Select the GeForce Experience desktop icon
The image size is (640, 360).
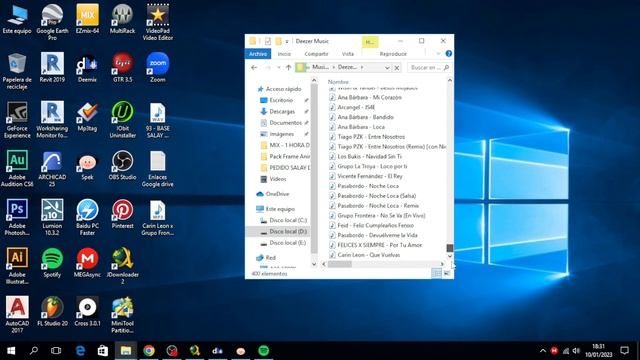click(17, 120)
